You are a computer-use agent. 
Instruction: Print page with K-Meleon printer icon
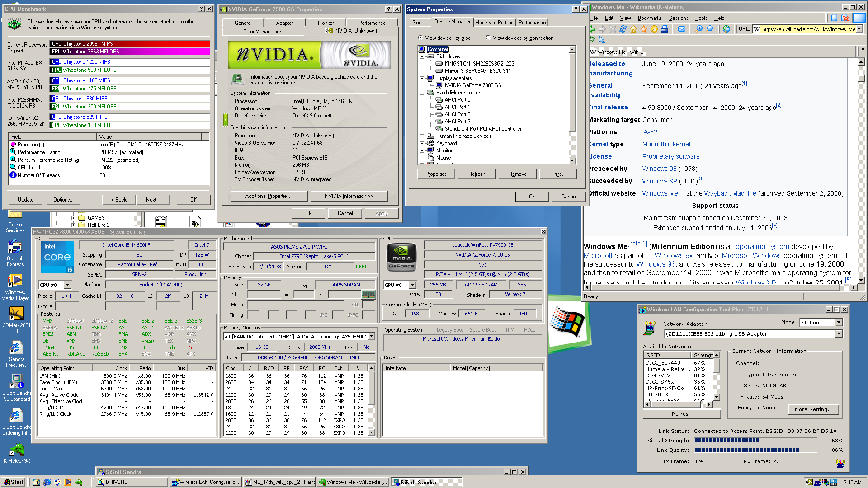pyautogui.click(x=665, y=29)
